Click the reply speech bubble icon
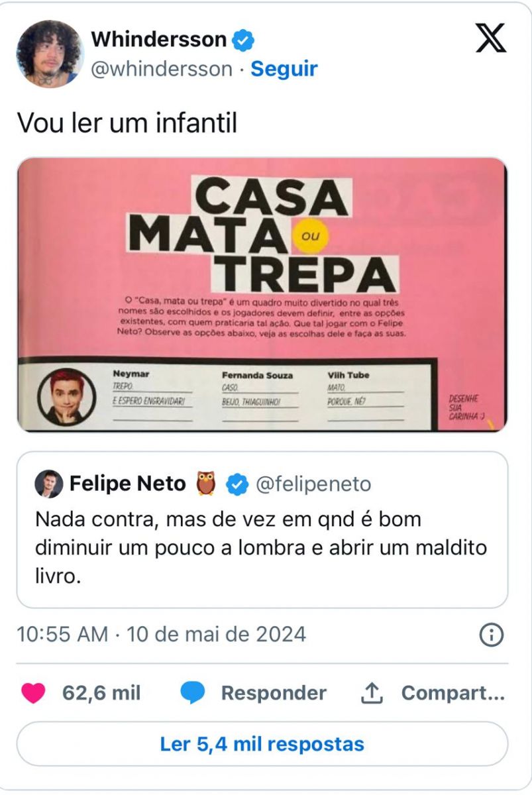The height and width of the screenshot is (795, 532). pyautogui.click(x=193, y=694)
